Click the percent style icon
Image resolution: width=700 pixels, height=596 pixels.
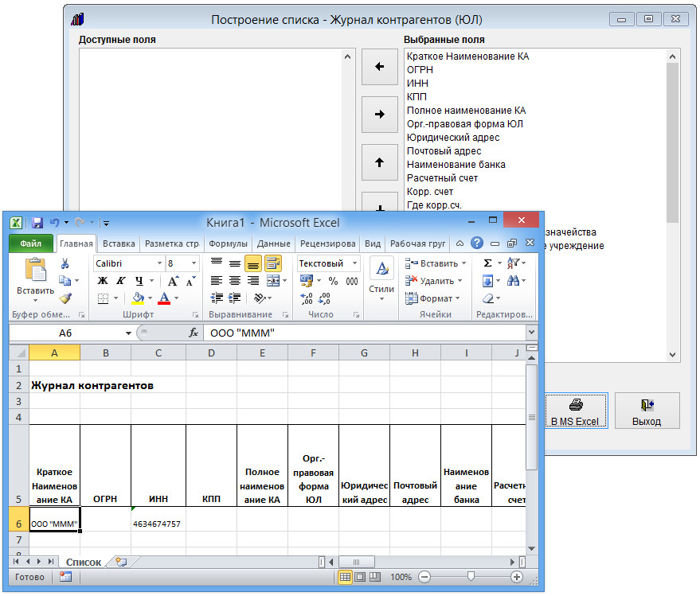pos(333,281)
